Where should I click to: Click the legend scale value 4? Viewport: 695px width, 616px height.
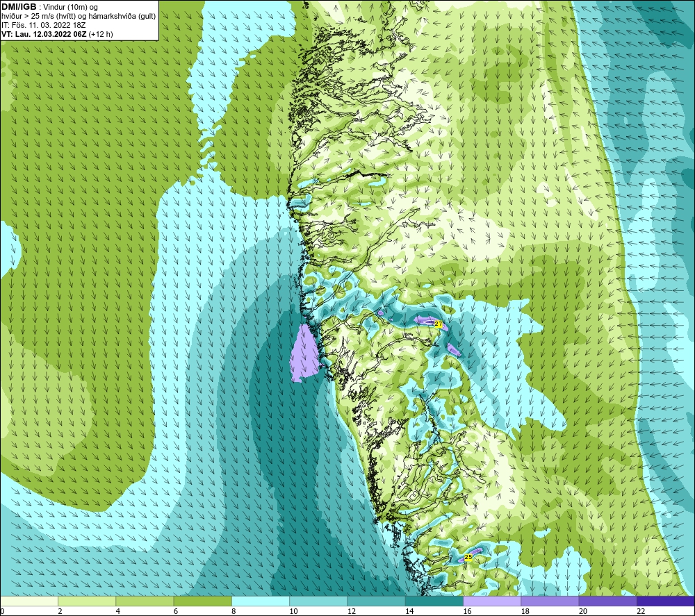click(118, 612)
